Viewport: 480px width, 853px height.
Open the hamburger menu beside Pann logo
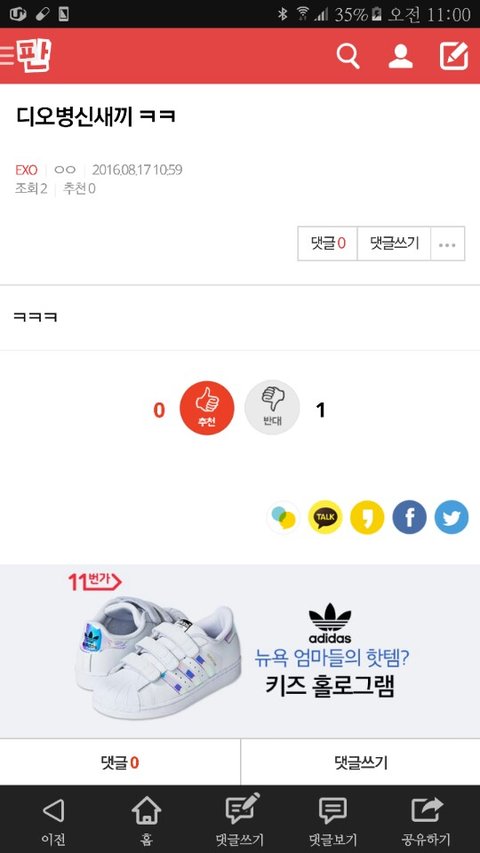[7, 55]
